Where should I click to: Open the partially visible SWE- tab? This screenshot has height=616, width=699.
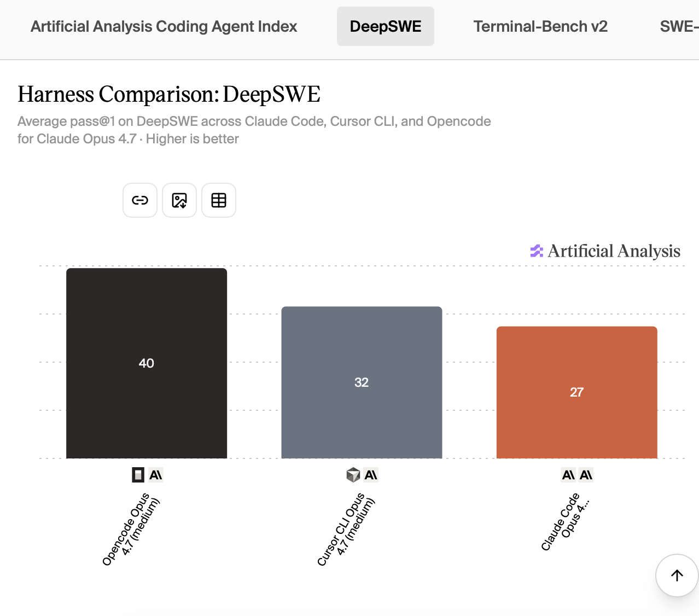(x=678, y=26)
